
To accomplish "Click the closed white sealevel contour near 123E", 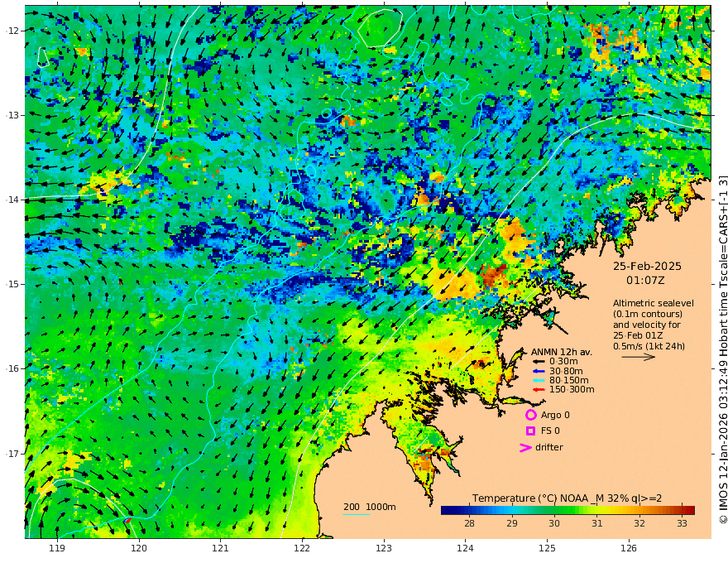I will 381,28.
